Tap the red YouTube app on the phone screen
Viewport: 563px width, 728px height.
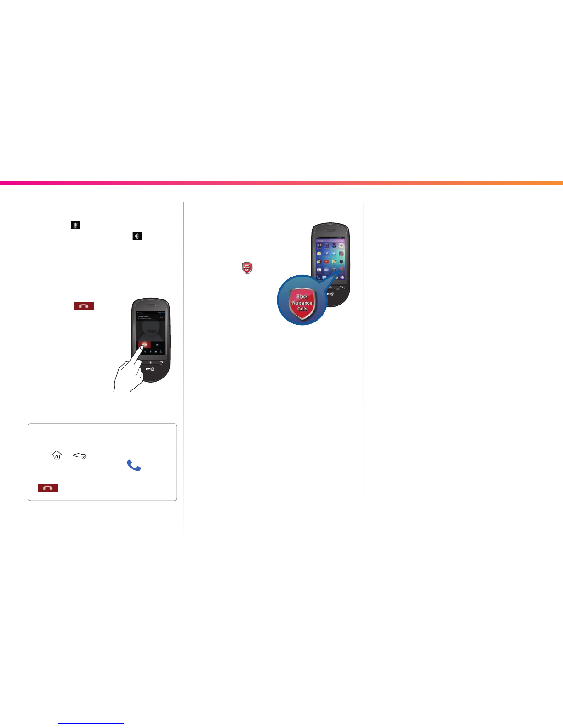click(x=326, y=261)
